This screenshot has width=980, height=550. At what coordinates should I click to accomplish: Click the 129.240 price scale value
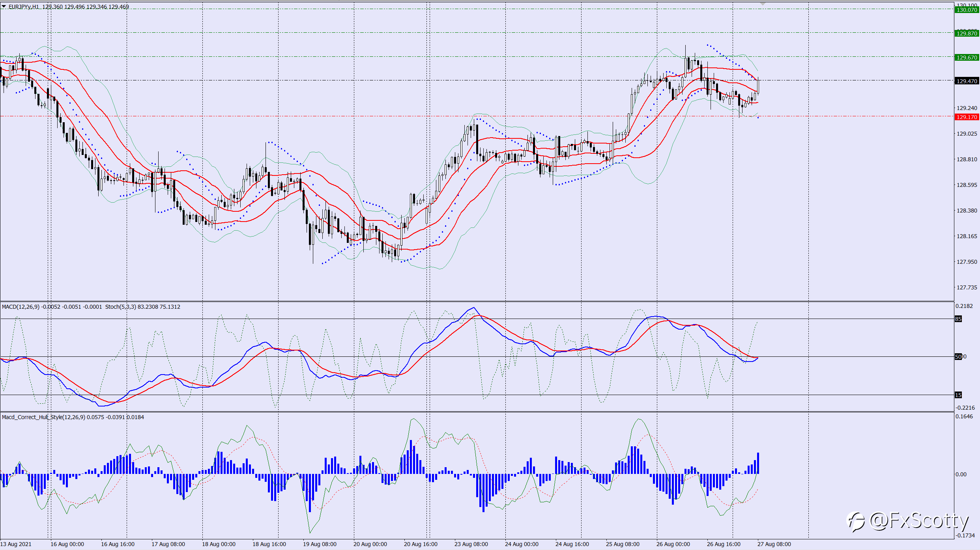(967, 108)
